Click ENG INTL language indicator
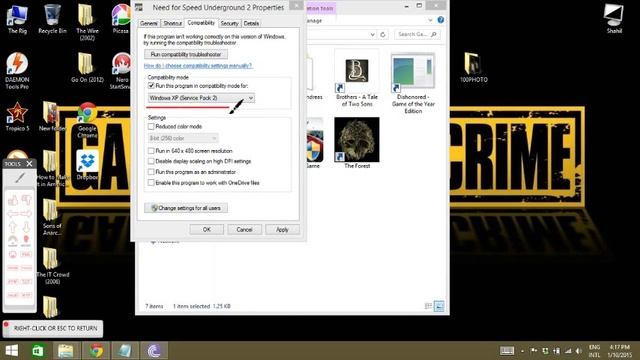 594,351
